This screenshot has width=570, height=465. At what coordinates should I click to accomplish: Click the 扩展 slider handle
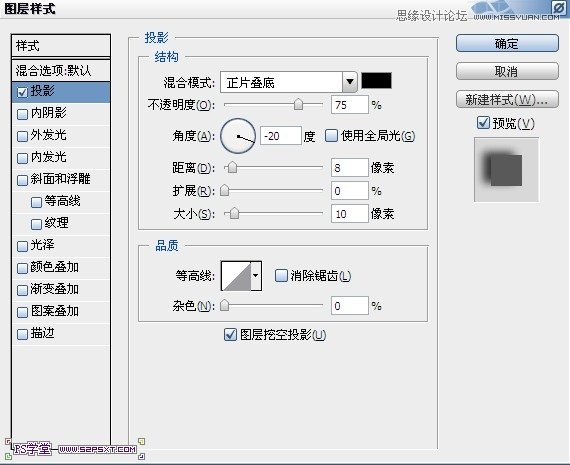tap(225, 190)
